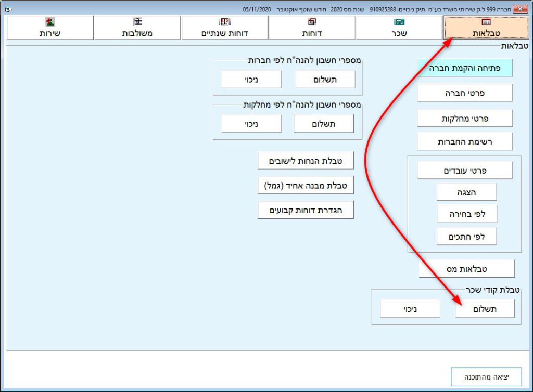This screenshot has height=392, width=533.
Task: Click the הצגה button
Action: coord(466,192)
